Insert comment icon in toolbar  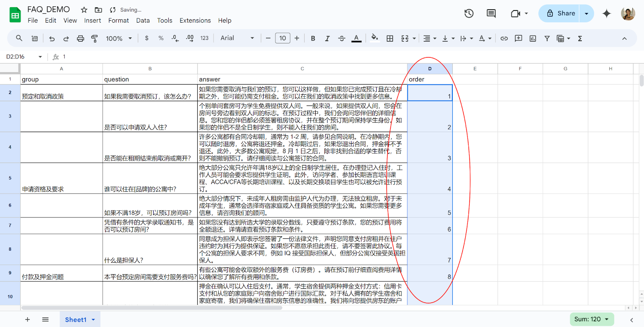coord(518,38)
